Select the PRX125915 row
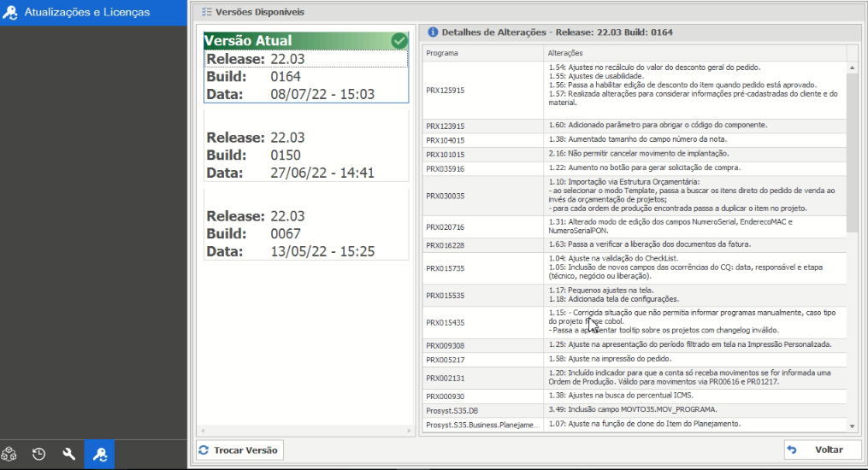 635,90
